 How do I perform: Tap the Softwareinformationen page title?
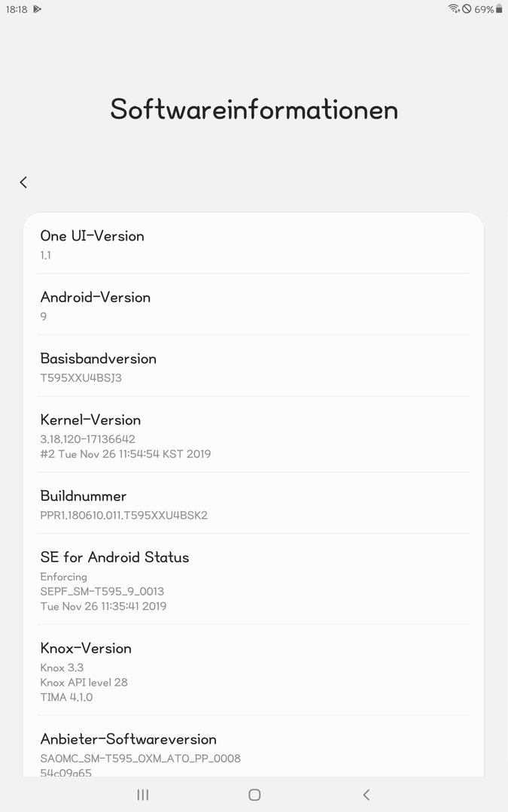click(254, 109)
